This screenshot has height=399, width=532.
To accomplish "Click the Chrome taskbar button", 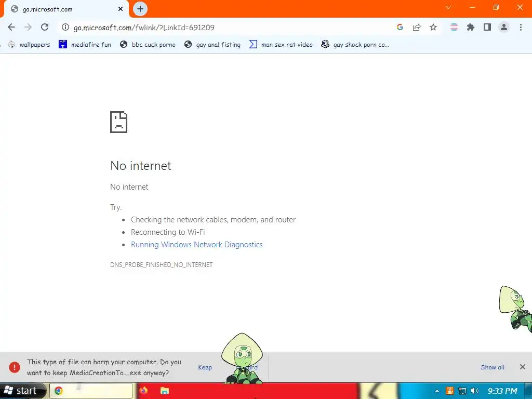I will pos(91,391).
